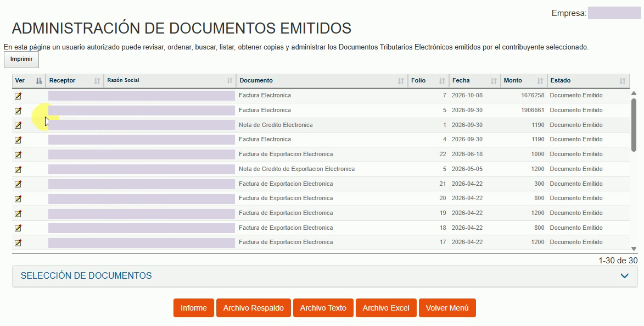Sort by Monto column sort arrows
The image size is (644, 326).
pyautogui.click(x=540, y=81)
